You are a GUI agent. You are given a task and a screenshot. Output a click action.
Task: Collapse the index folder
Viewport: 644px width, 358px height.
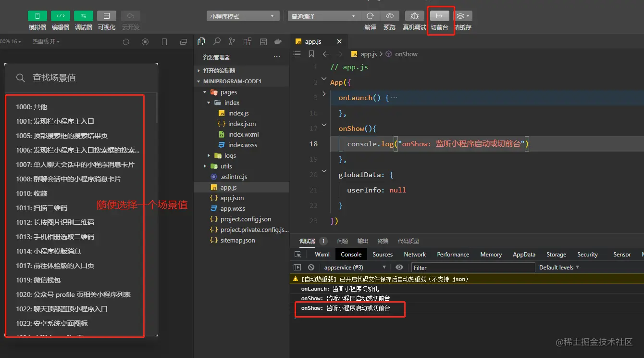(241, 102)
